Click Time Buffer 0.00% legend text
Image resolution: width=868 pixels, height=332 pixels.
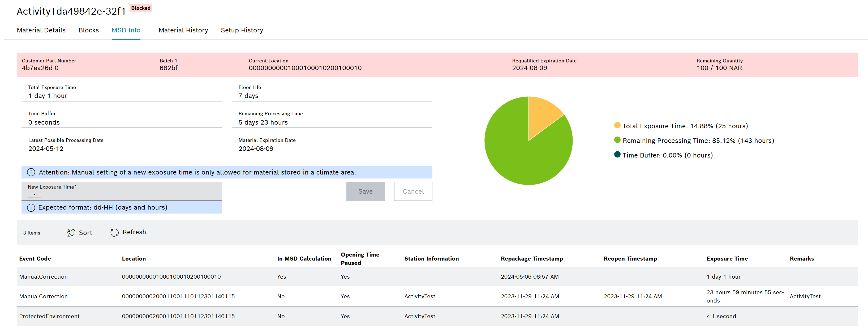[668, 155]
